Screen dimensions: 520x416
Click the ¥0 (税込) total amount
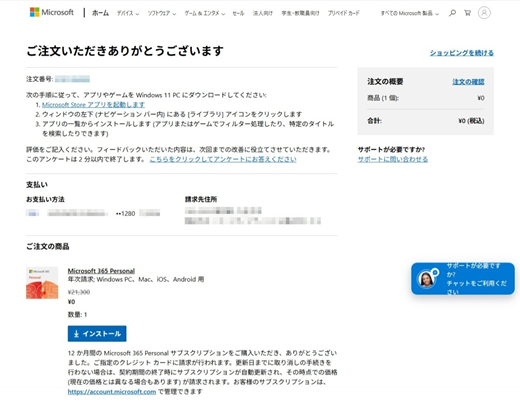pos(471,121)
